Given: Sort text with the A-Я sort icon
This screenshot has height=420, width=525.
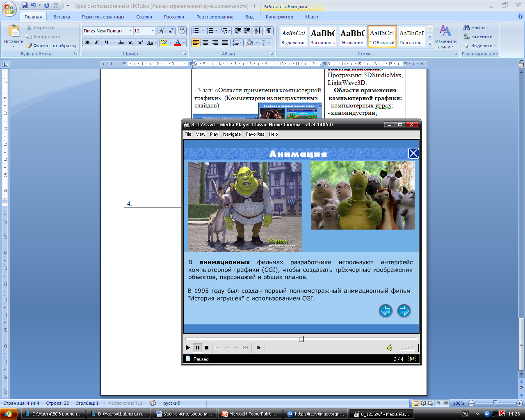Looking at the screenshot, I should [258, 31].
